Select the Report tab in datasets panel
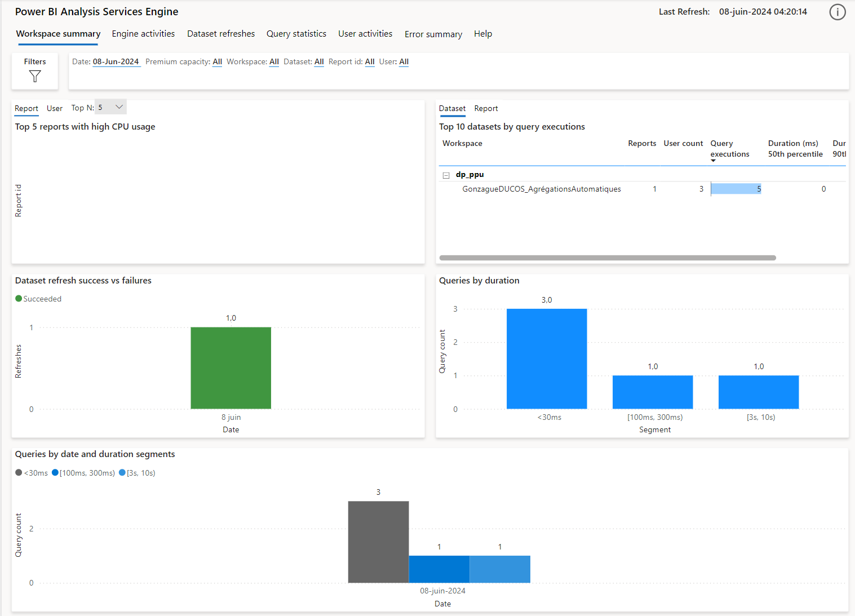 pyautogui.click(x=486, y=108)
